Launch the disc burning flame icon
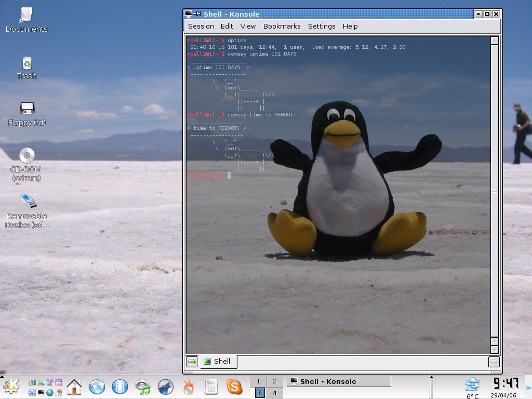 click(x=188, y=387)
